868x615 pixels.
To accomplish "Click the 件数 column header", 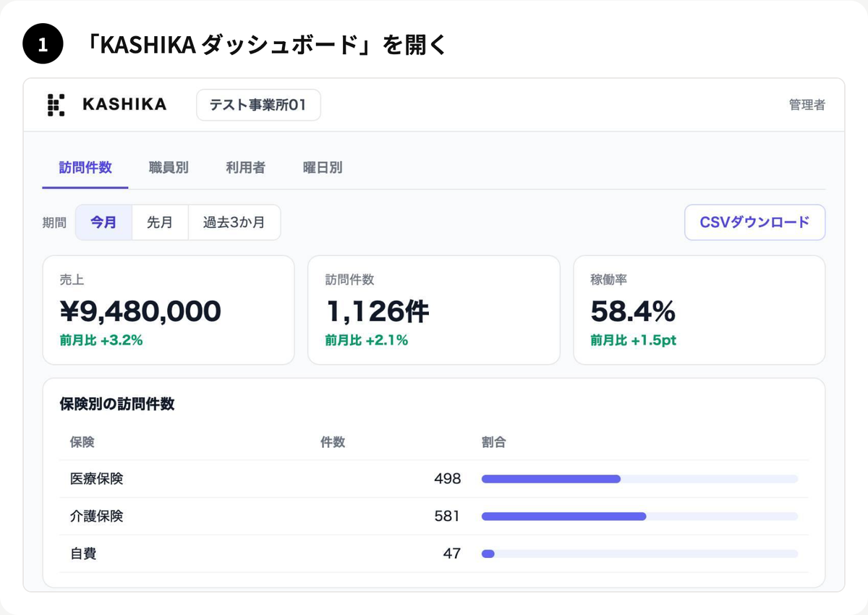I will coord(333,442).
